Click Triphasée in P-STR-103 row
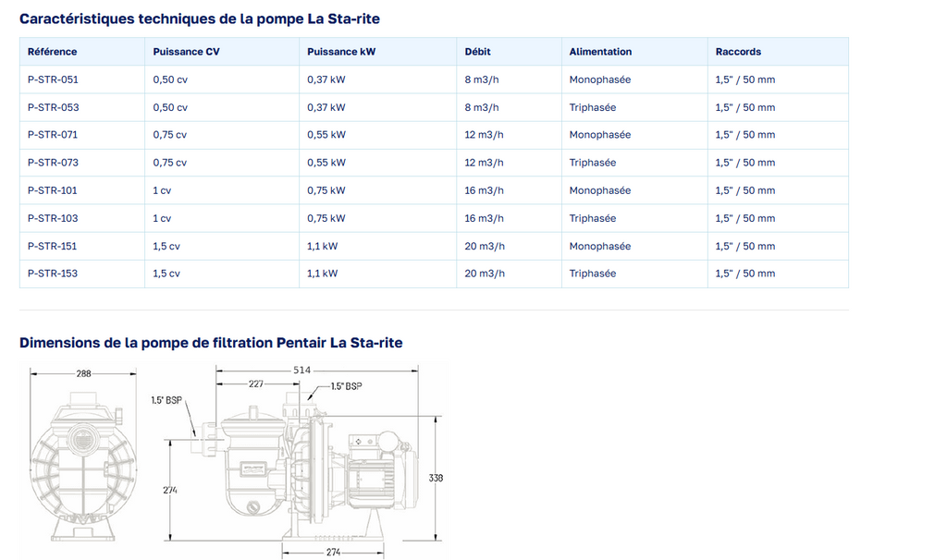 pyautogui.click(x=593, y=218)
